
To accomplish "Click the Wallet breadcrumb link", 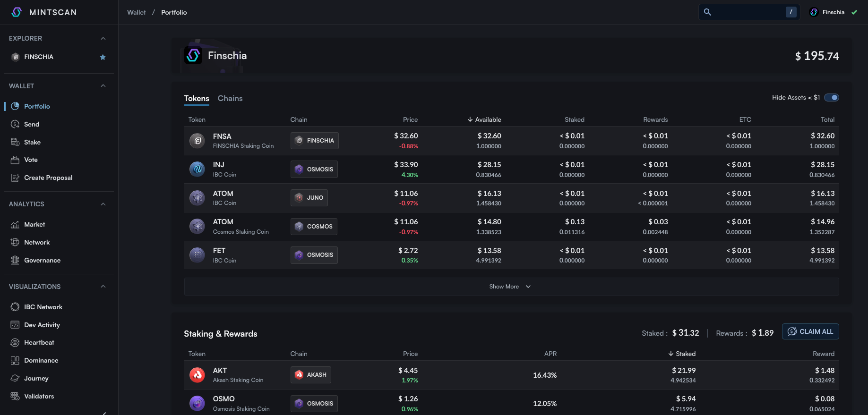I will pyautogui.click(x=137, y=12).
